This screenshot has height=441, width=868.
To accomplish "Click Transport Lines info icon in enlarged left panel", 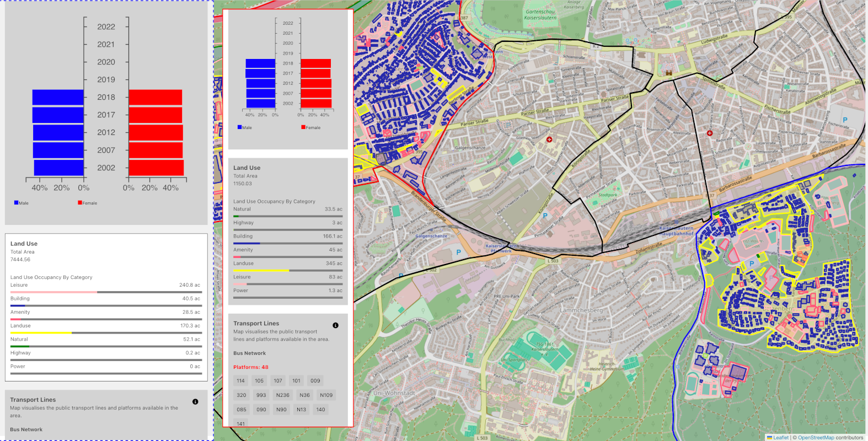I will pos(195,402).
